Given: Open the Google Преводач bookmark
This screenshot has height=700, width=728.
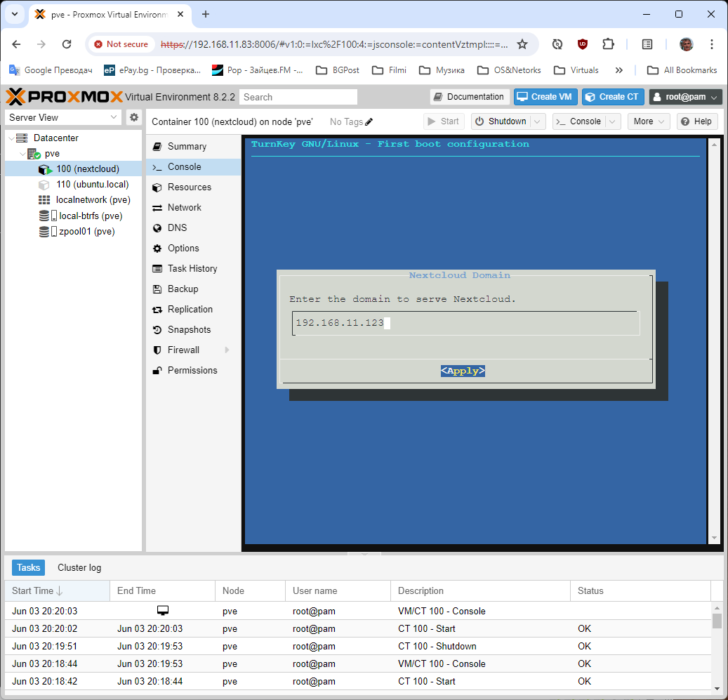Looking at the screenshot, I should click(x=51, y=70).
